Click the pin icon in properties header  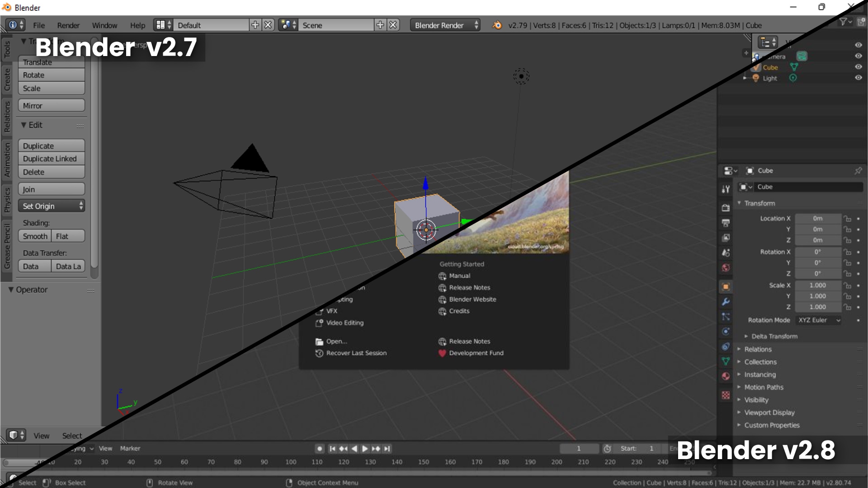(858, 170)
